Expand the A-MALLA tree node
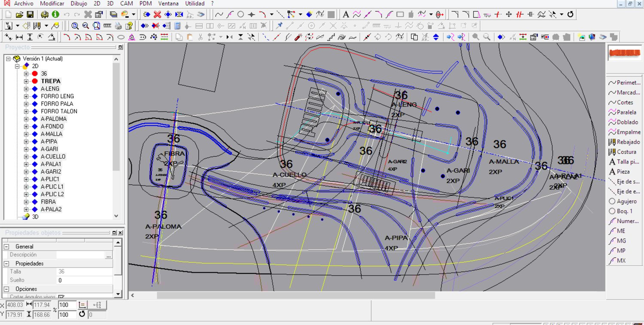This screenshot has width=644, height=325. pos(26,134)
